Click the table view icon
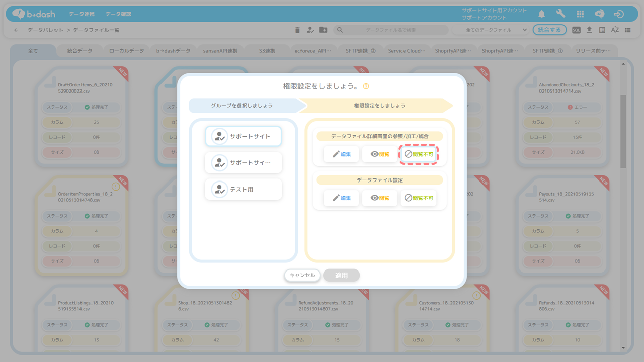Screen dimensions: 644x362 pyautogui.click(x=602, y=30)
